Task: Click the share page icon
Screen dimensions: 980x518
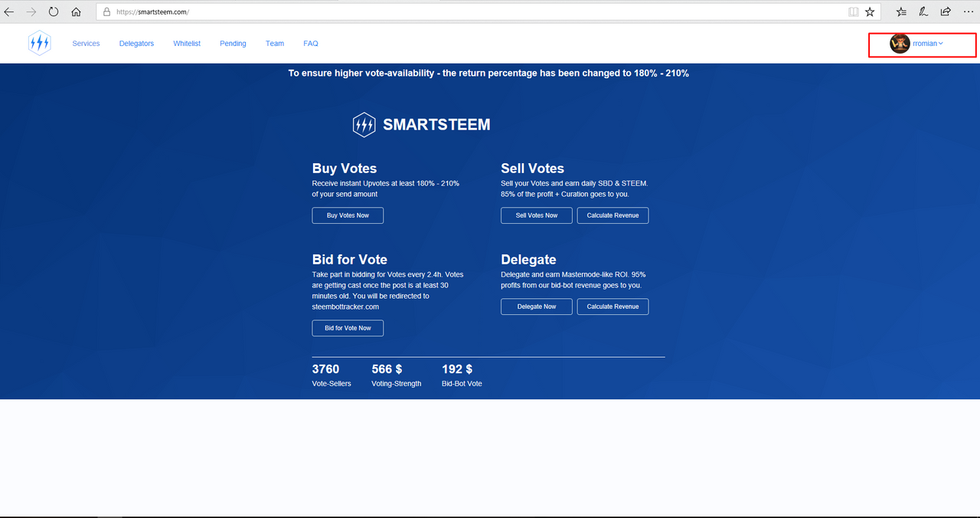Action: 946,12
